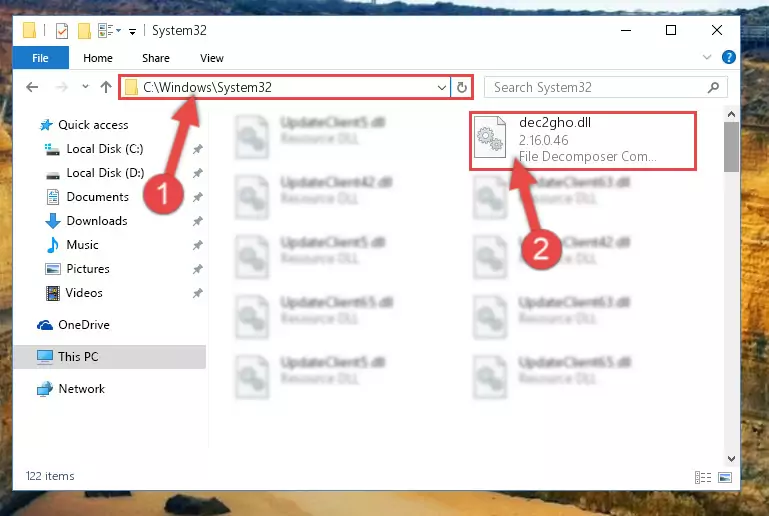
Task: Click the Forward navigation arrow
Action: 62,87
